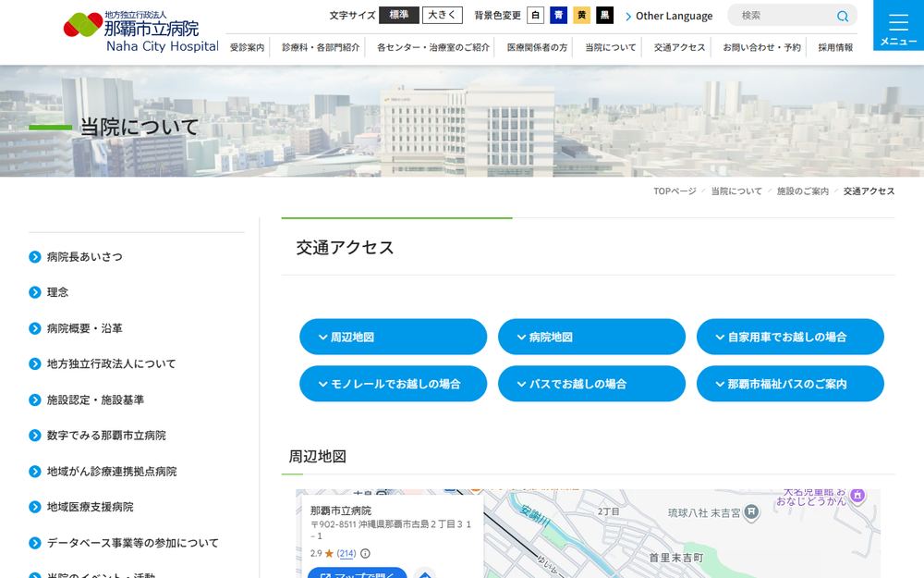The width and height of the screenshot is (924, 578).
Task: Open 各センター・治療室のご紹介 nav menu
Action: coord(433,47)
